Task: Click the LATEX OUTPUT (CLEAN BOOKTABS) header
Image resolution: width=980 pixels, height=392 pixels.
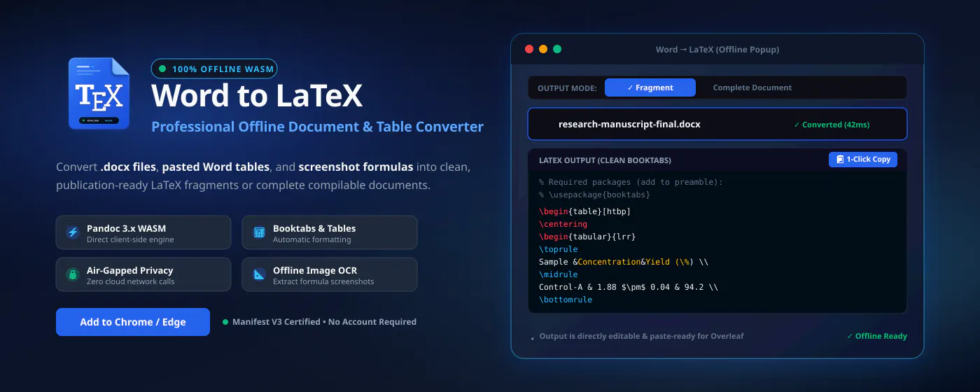Action: (605, 160)
